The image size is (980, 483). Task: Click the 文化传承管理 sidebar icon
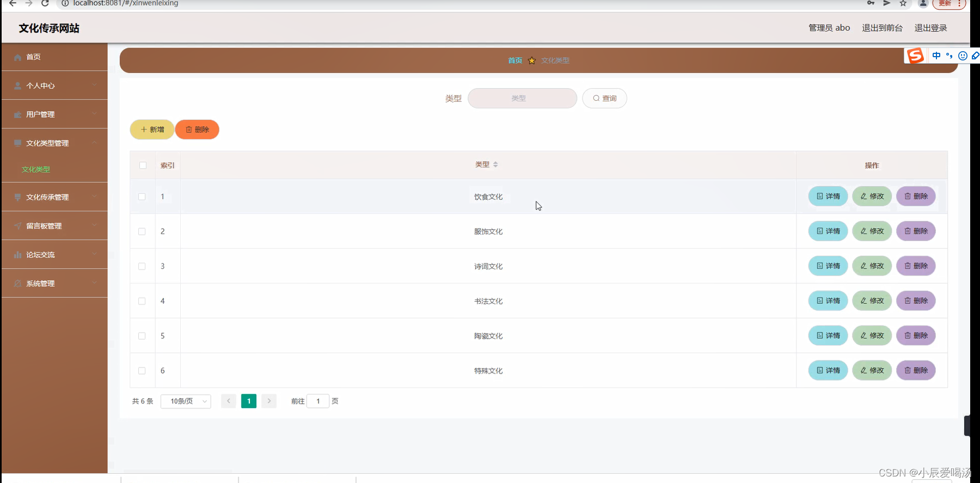(17, 197)
